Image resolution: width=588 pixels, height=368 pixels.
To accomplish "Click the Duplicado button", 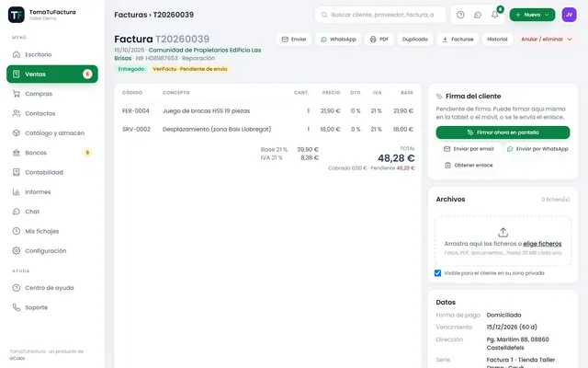I will tap(414, 39).
